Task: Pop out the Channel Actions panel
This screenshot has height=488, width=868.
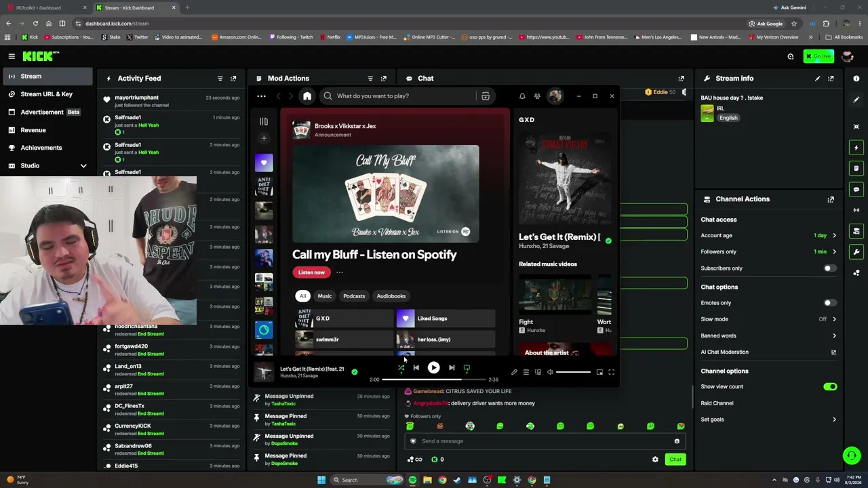Action: [831, 199]
